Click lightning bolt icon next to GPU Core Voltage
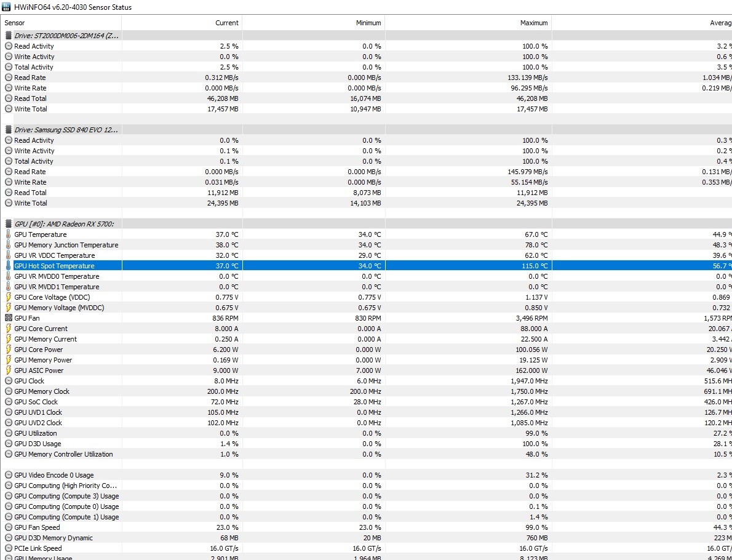The height and width of the screenshot is (560, 732). point(9,297)
